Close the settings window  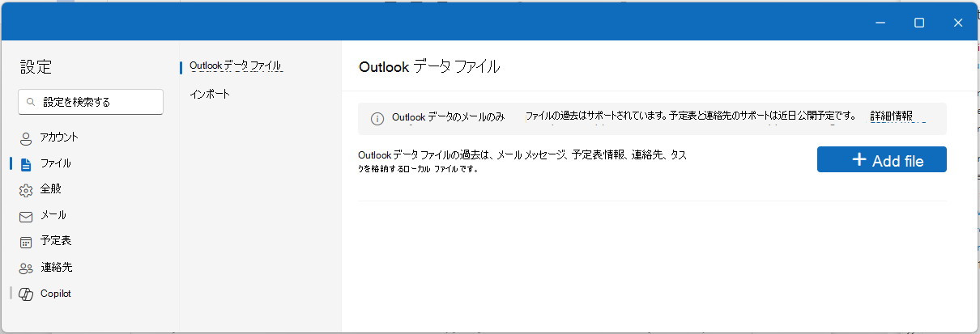958,23
